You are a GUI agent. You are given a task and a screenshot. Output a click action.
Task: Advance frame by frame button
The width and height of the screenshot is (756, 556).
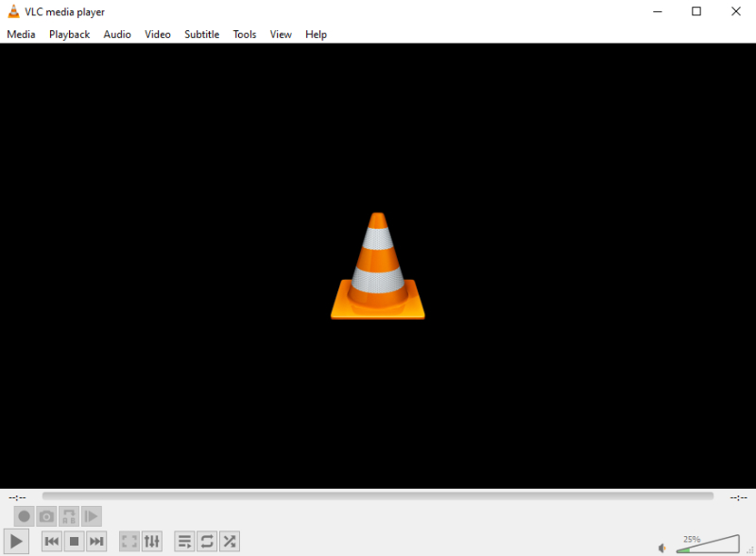click(x=91, y=516)
